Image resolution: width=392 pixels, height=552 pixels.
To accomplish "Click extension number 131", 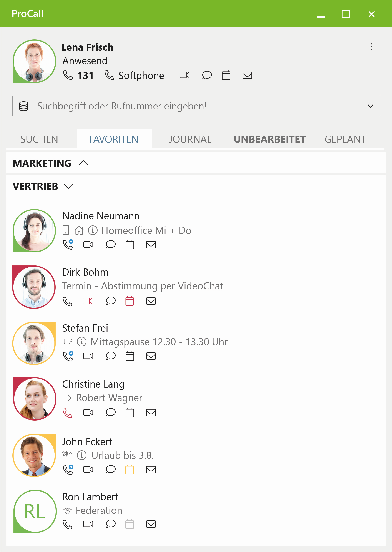I will click(85, 76).
